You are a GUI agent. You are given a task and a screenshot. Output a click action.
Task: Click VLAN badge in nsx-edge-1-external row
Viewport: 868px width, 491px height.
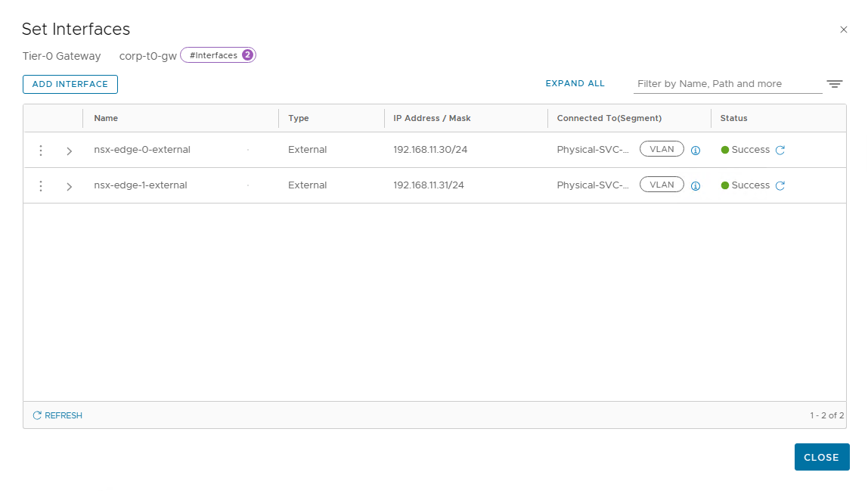click(662, 185)
